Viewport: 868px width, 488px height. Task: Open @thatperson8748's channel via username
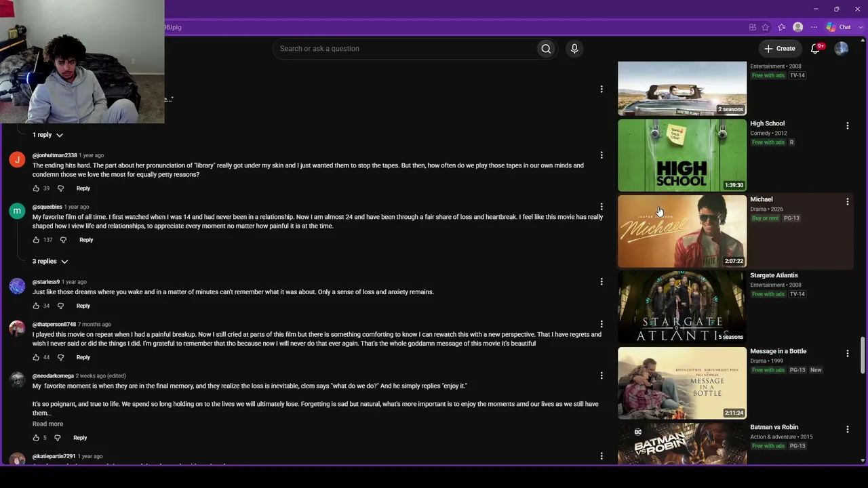[54, 325]
